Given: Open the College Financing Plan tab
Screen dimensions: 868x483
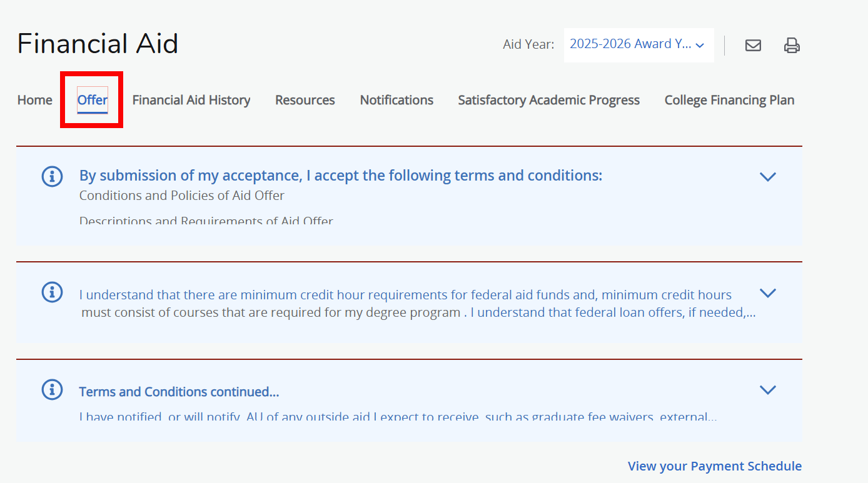Looking at the screenshot, I should (x=729, y=100).
